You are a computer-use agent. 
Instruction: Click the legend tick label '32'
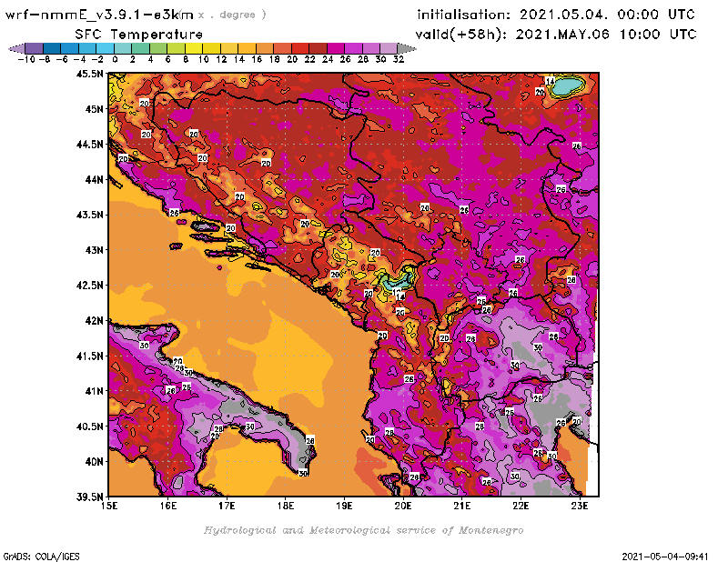pyautogui.click(x=399, y=59)
